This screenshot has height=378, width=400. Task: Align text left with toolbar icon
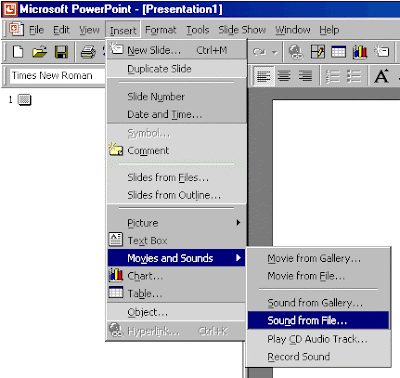263,76
